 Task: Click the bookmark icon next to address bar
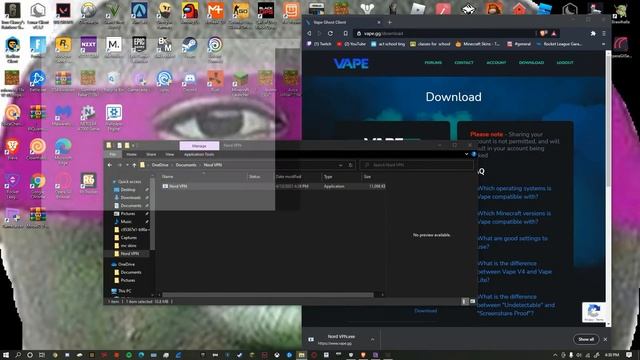pos(346,33)
